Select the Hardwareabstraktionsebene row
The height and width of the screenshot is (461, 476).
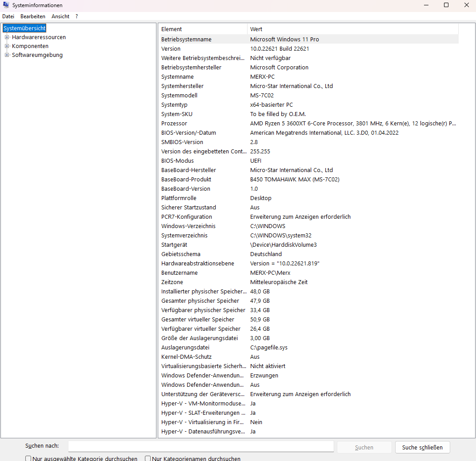click(309, 263)
